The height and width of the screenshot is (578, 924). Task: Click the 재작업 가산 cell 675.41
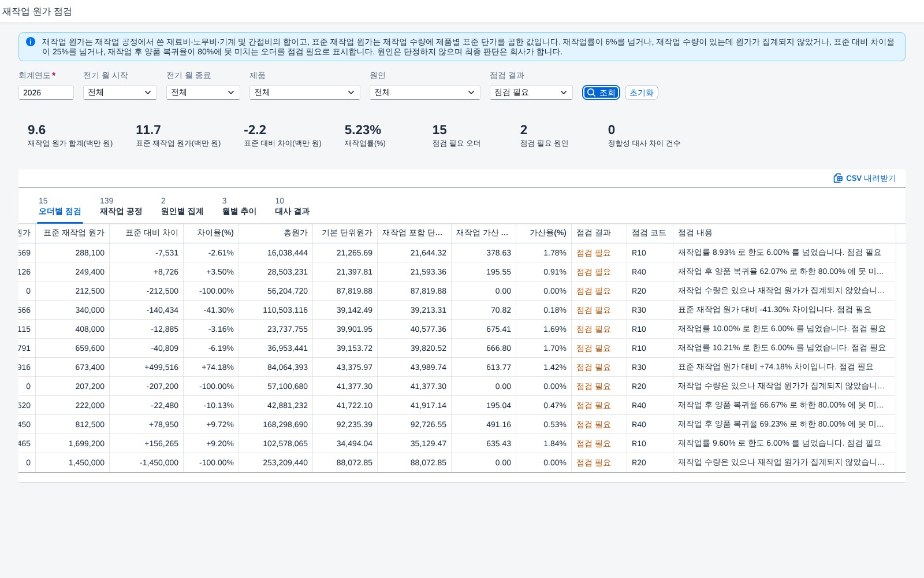484,329
